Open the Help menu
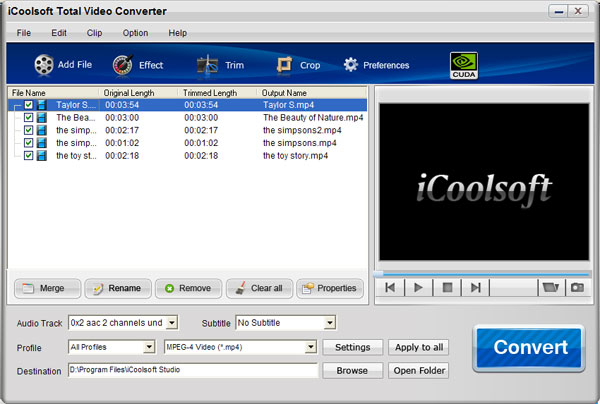Viewport: 600px width, 404px height. pos(178,33)
